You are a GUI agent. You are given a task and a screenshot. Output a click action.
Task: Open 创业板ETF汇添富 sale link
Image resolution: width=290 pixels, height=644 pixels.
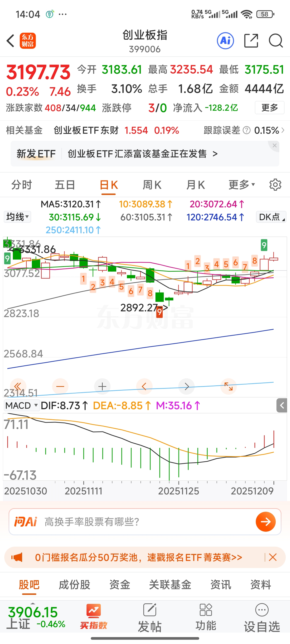tap(143, 153)
